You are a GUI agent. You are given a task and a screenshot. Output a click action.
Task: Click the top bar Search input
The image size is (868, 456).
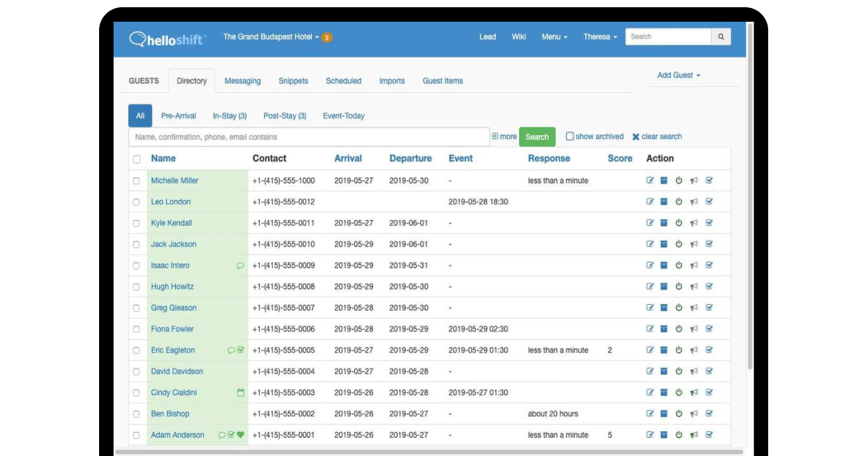pyautogui.click(x=668, y=36)
